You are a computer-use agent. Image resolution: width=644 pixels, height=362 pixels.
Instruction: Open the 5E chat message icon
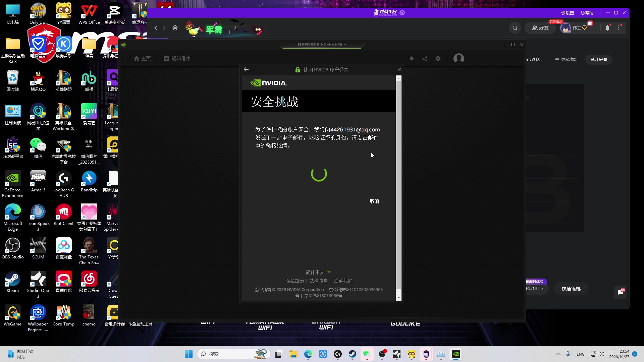tap(620, 292)
